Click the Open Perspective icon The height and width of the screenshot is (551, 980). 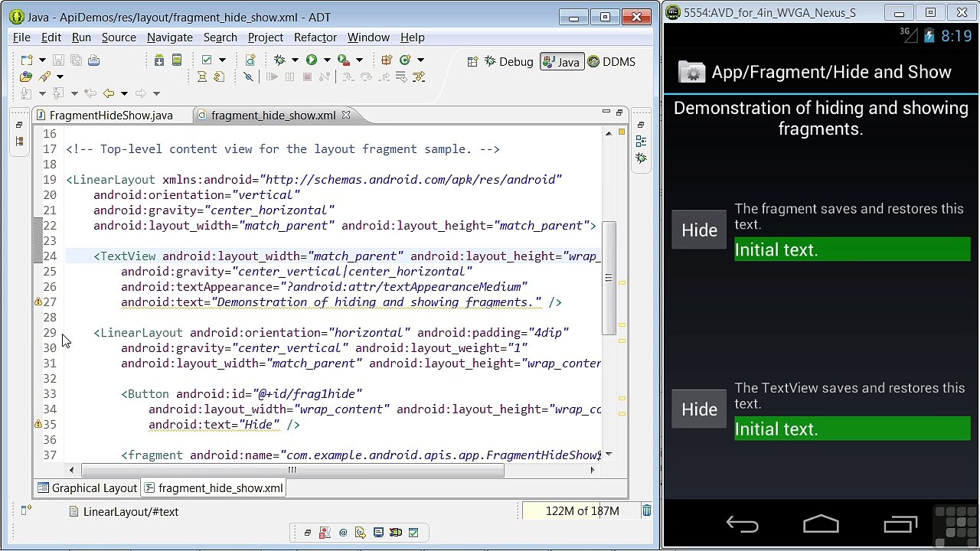tap(472, 62)
